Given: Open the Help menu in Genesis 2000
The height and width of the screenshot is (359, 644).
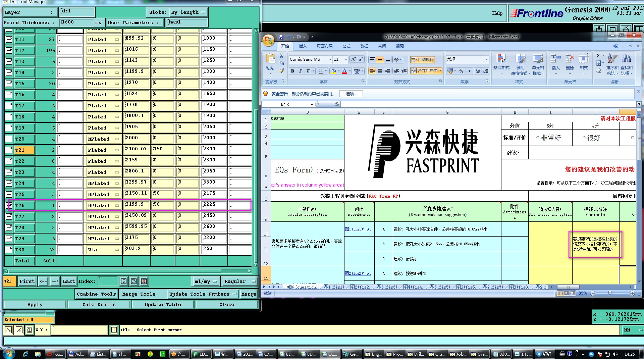Looking at the screenshot, I should click(497, 13).
